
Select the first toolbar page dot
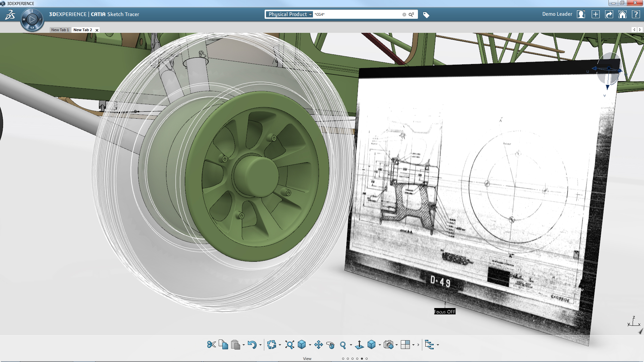pyautogui.click(x=343, y=359)
